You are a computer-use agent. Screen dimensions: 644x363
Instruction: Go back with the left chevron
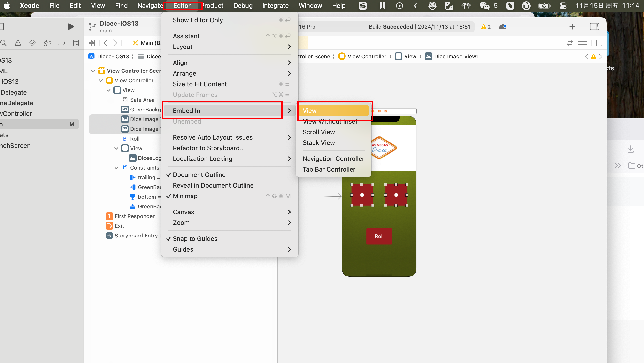pos(106,43)
